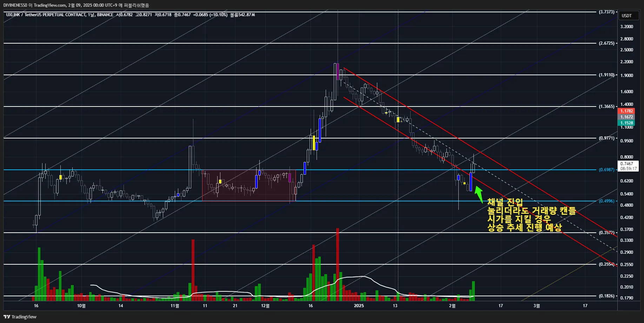Click the 14 date label
644x323 pixels.
(x=121, y=306)
